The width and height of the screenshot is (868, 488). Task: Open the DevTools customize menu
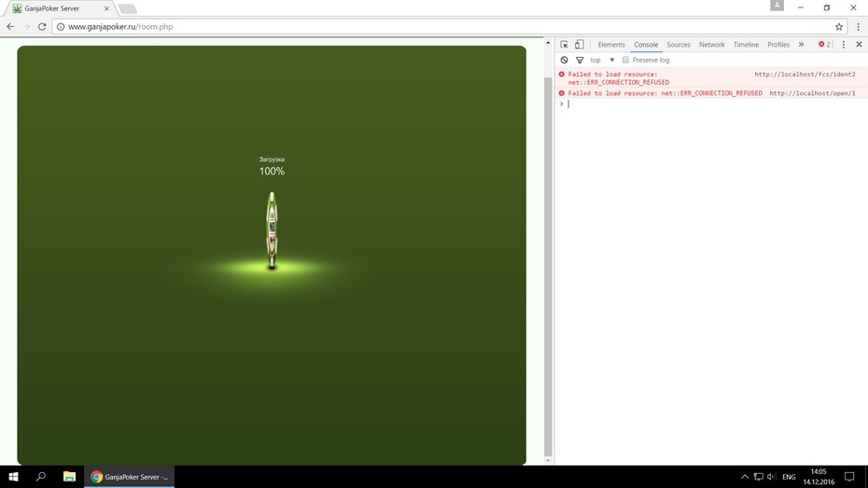[844, 44]
